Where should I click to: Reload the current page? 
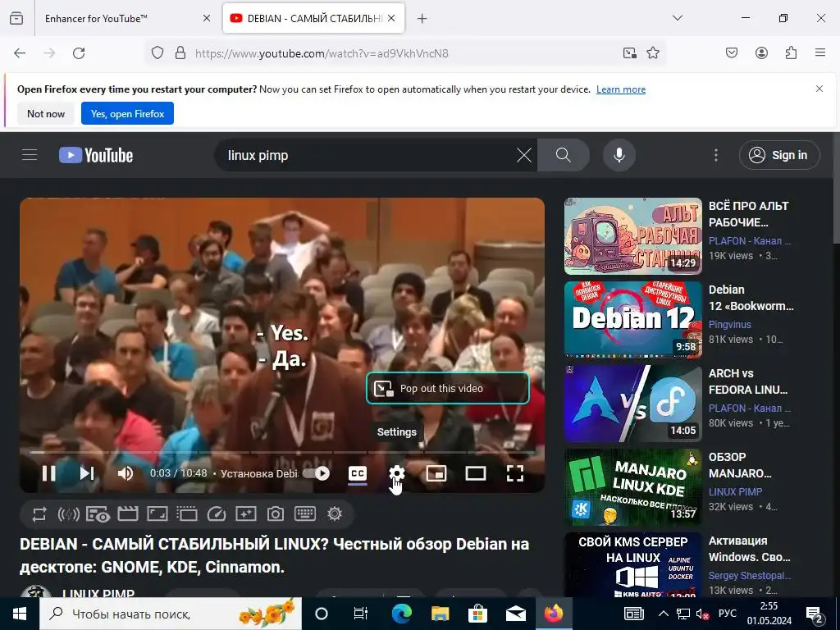[x=79, y=53]
